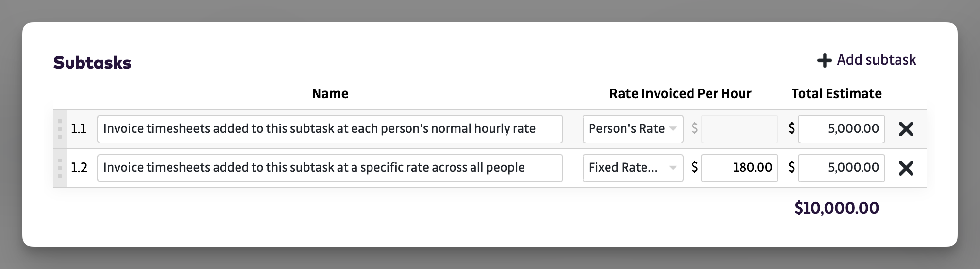Click the Subtasks section heading

point(92,63)
